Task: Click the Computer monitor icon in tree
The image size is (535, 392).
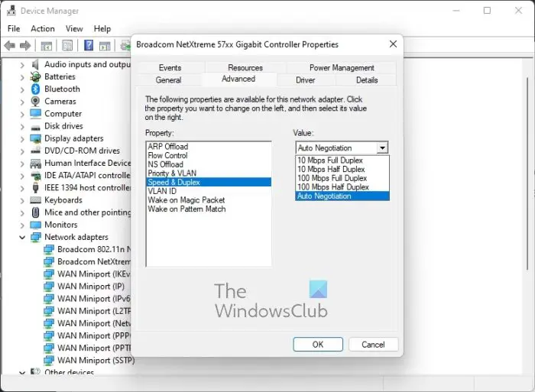Action: click(x=35, y=114)
